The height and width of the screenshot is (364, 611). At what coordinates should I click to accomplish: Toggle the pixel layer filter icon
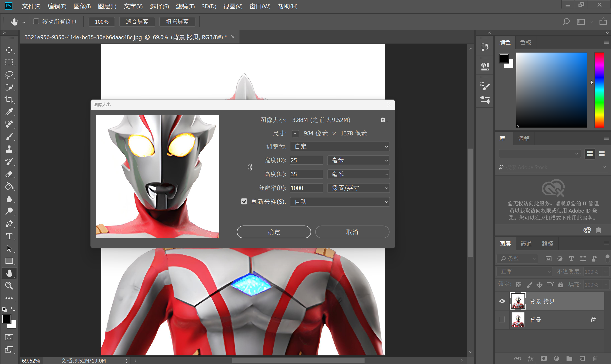[x=548, y=258]
